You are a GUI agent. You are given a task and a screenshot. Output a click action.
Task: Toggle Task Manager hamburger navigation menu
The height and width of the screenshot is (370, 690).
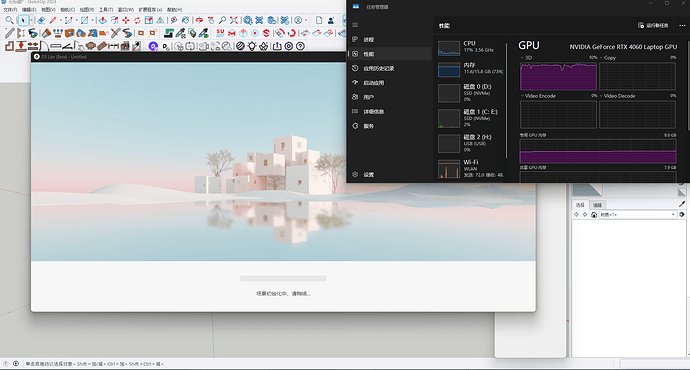coord(355,25)
